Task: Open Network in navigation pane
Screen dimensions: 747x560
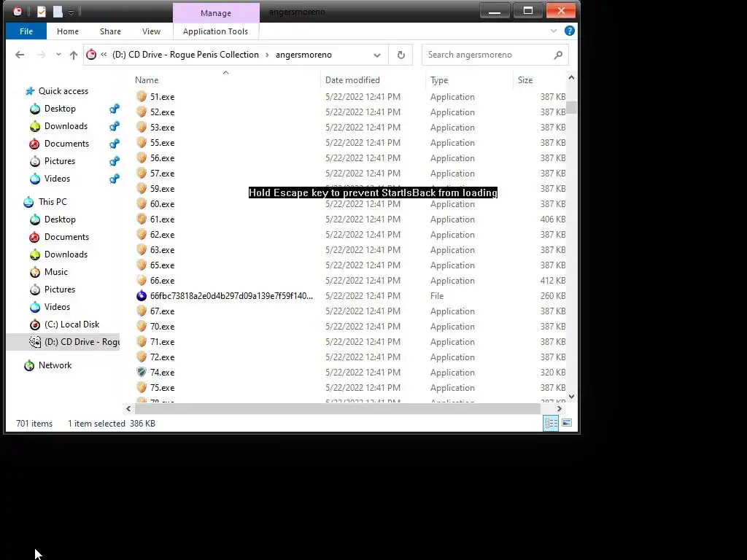Action: tap(55, 365)
